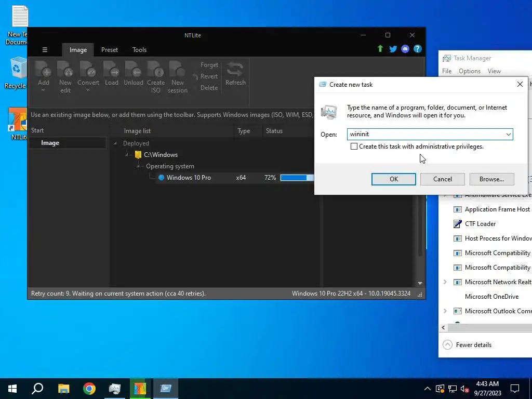Switch to the Tools tab
532x399 pixels.
(x=139, y=50)
